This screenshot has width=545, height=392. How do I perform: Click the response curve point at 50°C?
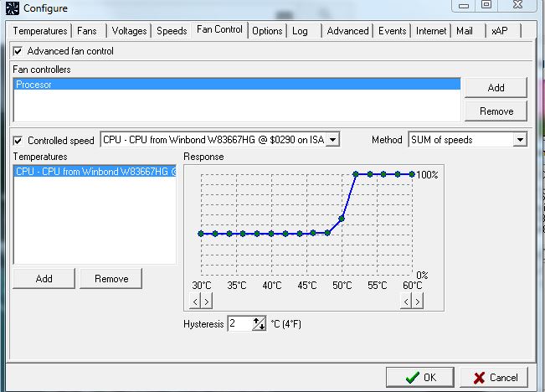[x=342, y=219]
